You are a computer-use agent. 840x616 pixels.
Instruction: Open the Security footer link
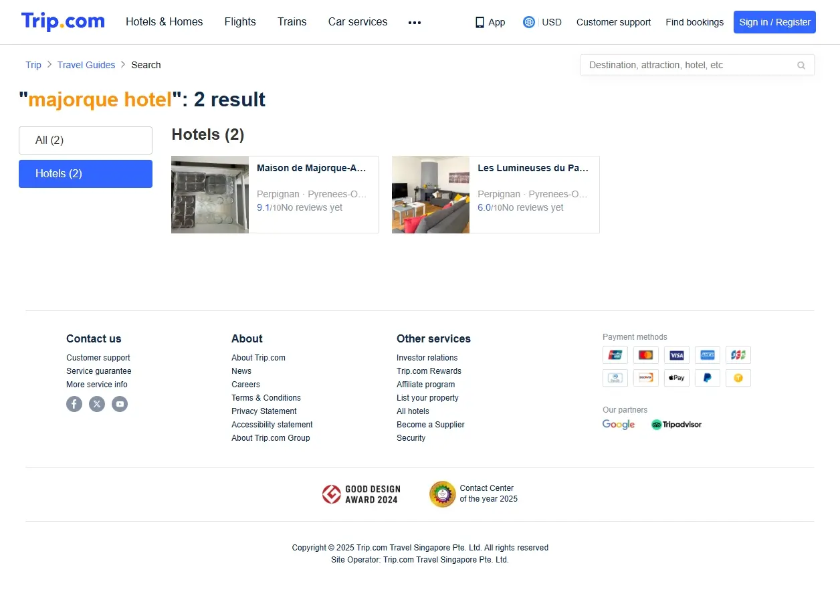tap(411, 438)
